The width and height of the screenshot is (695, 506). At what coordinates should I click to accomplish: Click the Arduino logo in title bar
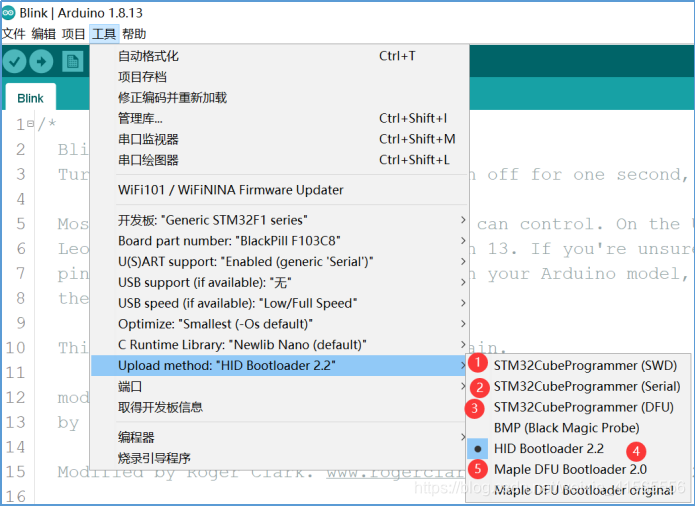8,12
